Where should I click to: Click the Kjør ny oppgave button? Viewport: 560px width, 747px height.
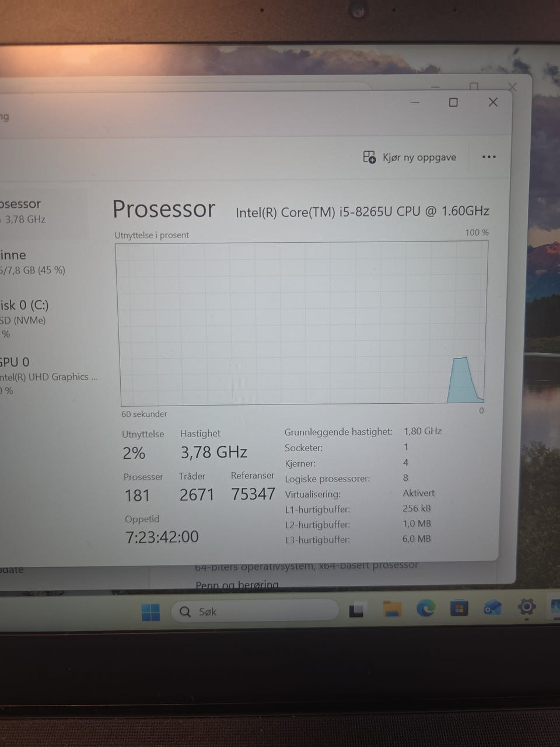pyautogui.click(x=410, y=158)
